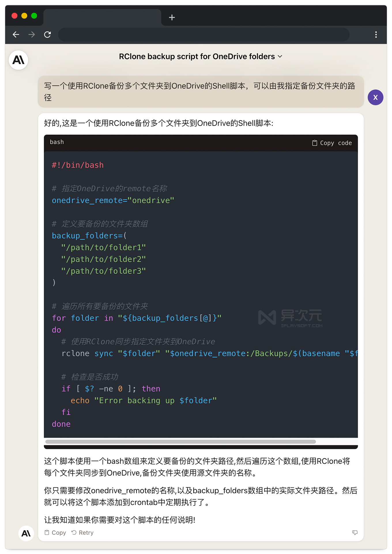Copy the assistant's response
This screenshot has height=554, width=392.
tap(55, 533)
